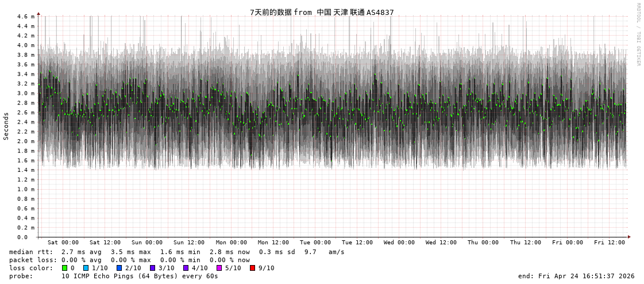Select the Mon 12:00 time axis label

[x=273, y=243]
